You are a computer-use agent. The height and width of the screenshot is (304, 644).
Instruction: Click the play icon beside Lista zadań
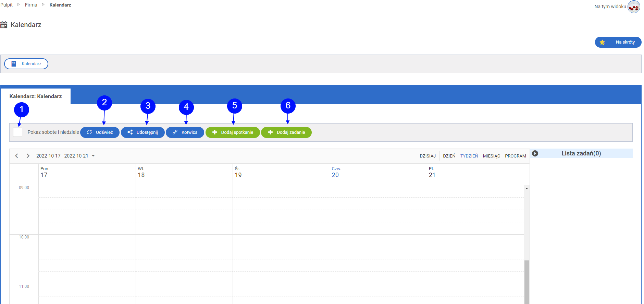point(535,153)
